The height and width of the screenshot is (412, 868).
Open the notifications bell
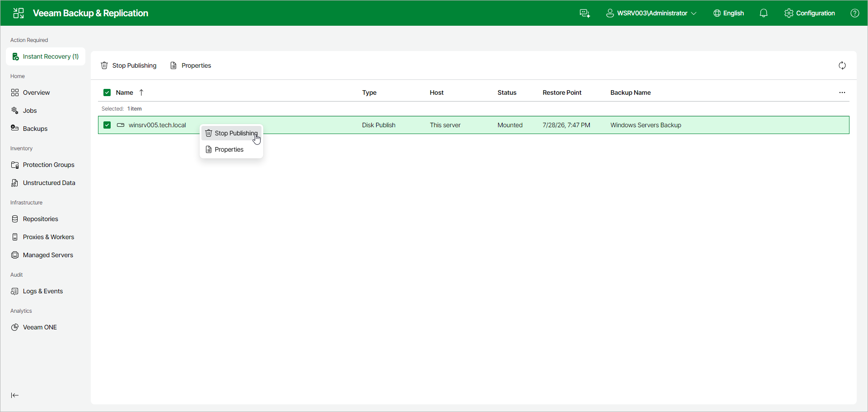coord(764,13)
